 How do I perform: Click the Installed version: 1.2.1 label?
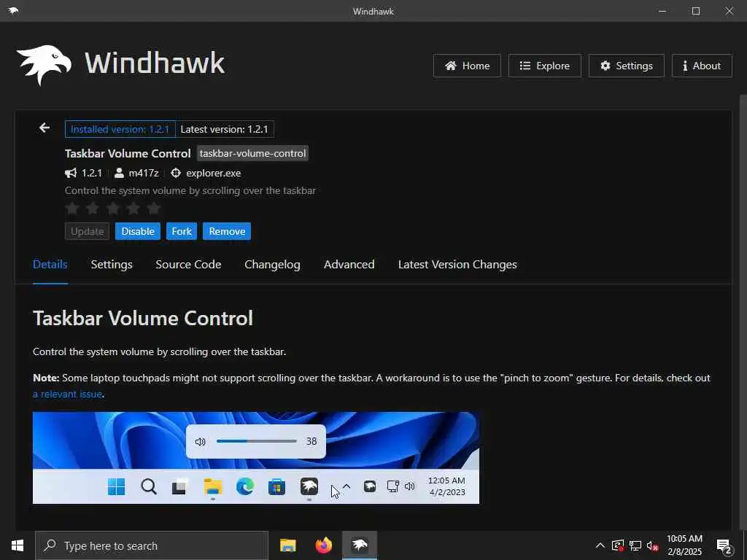click(x=120, y=129)
